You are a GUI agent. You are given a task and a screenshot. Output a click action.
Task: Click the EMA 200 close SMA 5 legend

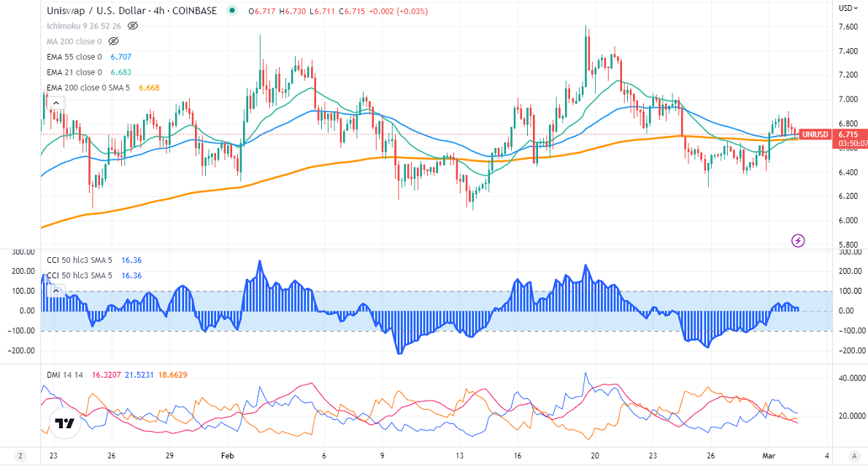click(86, 88)
